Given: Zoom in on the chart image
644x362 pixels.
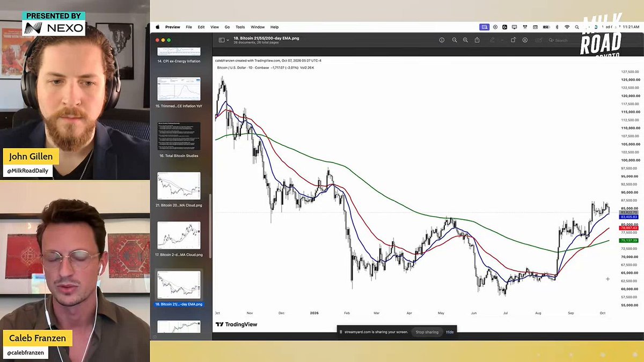Looking at the screenshot, I should (x=465, y=40).
